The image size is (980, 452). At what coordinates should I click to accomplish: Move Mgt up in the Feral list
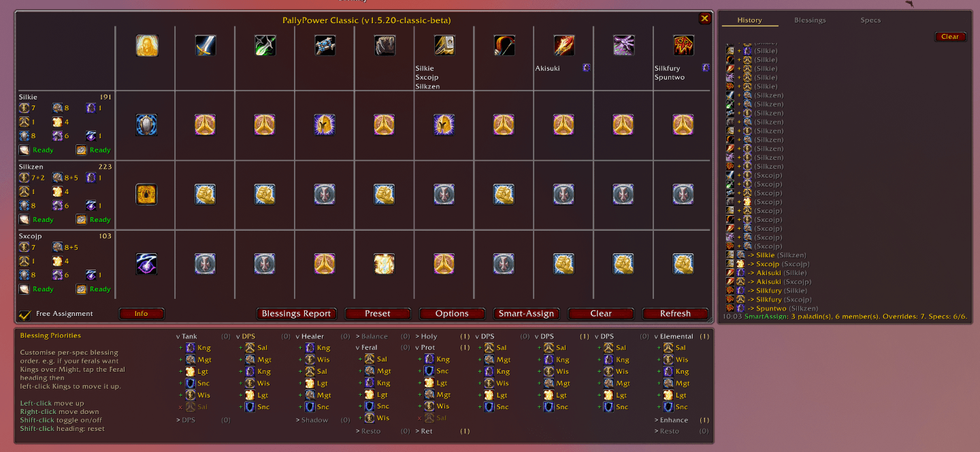pos(376,371)
